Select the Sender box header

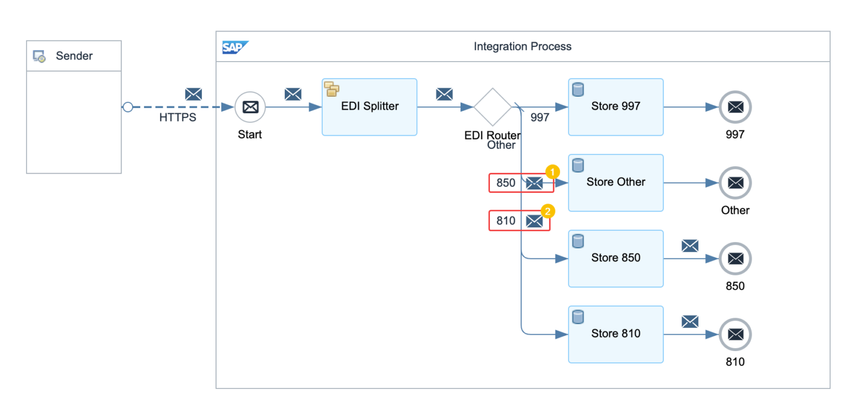(x=73, y=55)
